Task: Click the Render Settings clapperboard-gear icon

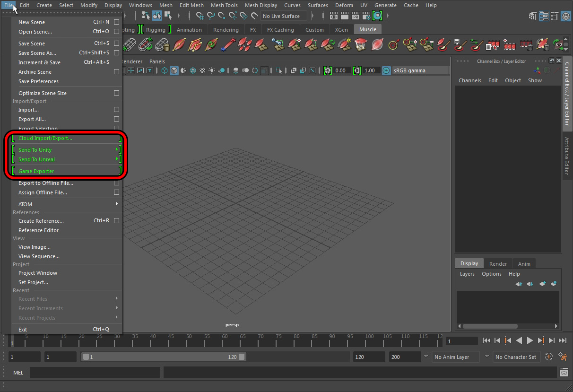Action: tap(366, 16)
